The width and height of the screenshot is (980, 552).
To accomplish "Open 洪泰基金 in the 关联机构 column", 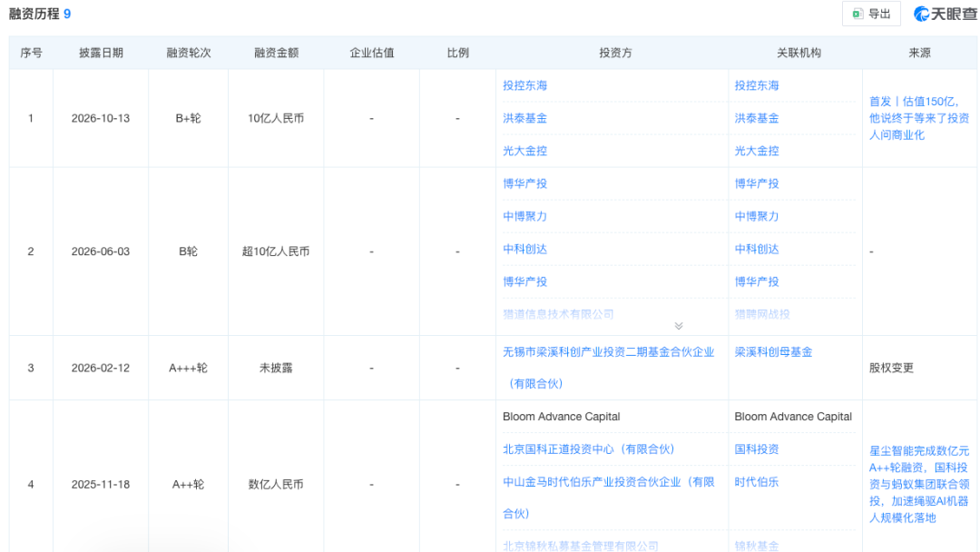I will (756, 118).
